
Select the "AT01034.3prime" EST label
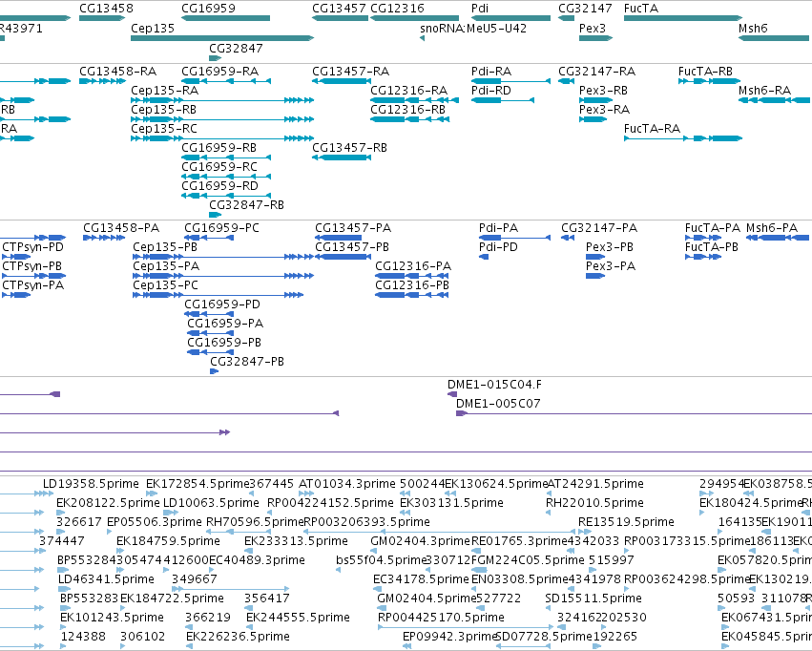click(347, 484)
